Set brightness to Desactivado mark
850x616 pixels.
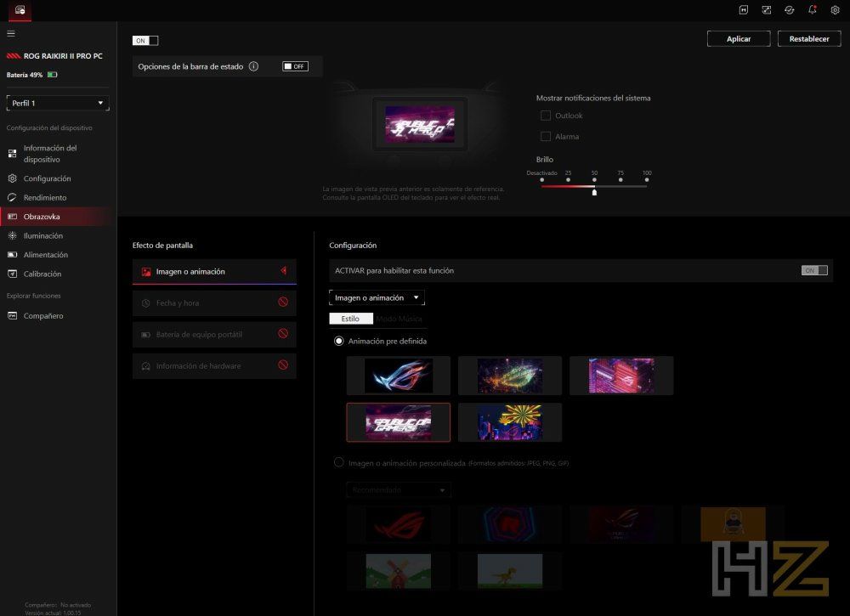(x=541, y=179)
